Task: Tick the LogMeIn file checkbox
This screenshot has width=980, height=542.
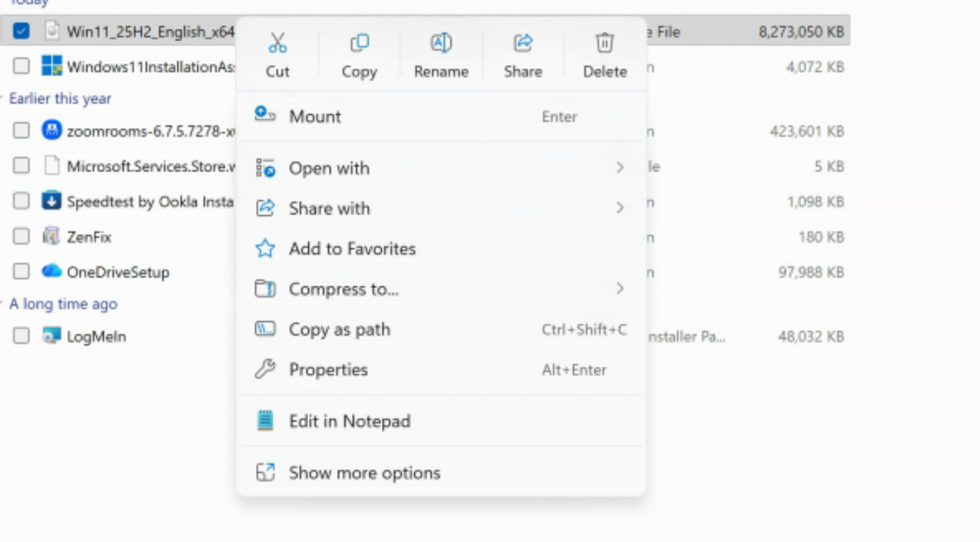Action: [x=21, y=337]
